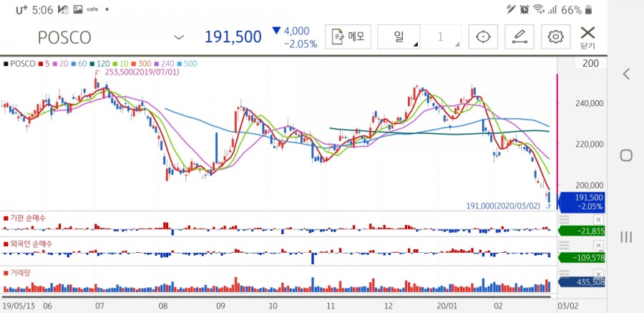Image resolution: width=644 pixels, height=313 pixels.
Task: Grab the 외국인 순매수 panel reorder handle
Action: click(x=565, y=246)
